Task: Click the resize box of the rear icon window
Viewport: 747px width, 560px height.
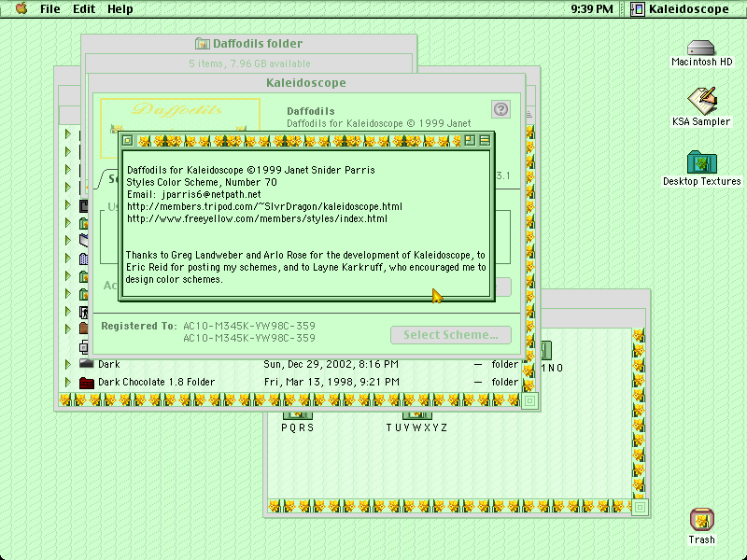Action: pos(640,507)
